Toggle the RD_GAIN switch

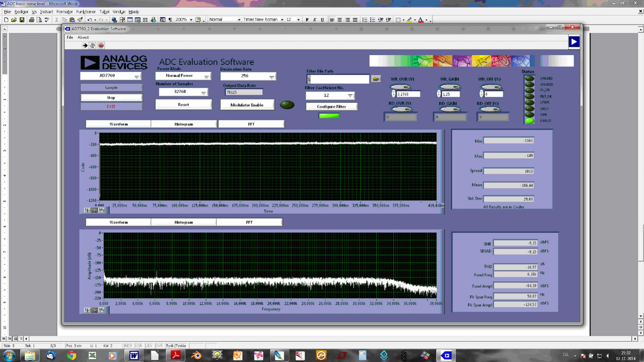pyautogui.click(x=450, y=109)
